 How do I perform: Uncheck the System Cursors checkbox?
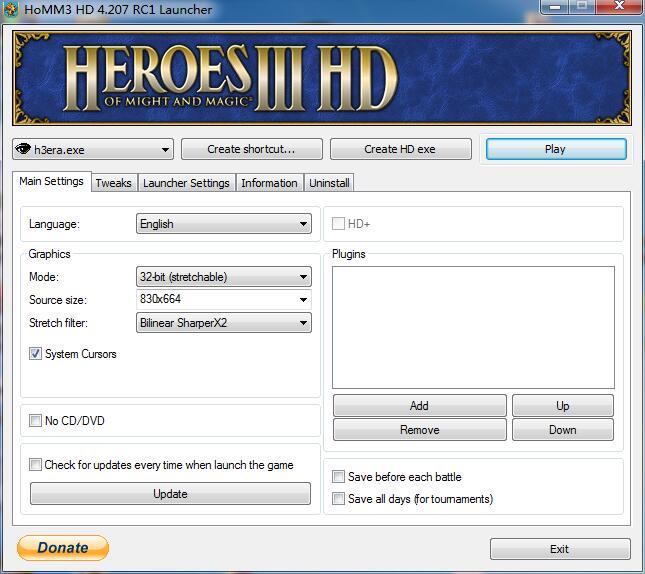click(35, 353)
